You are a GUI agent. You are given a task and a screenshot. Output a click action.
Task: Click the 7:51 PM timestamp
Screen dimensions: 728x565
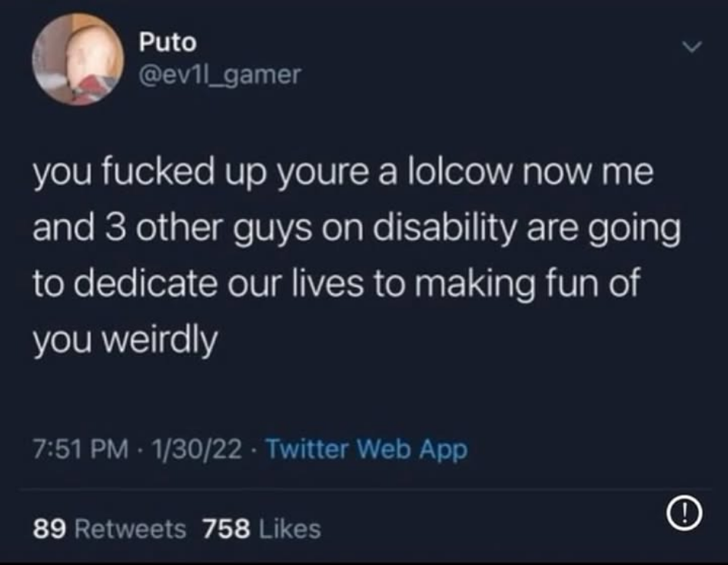pyautogui.click(x=81, y=449)
